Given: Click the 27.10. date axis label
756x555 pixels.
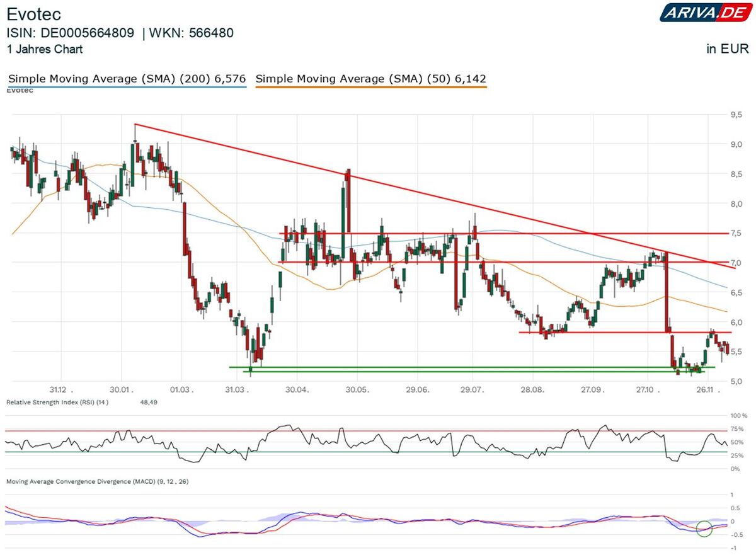Looking at the screenshot, I should [x=648, y=391].
